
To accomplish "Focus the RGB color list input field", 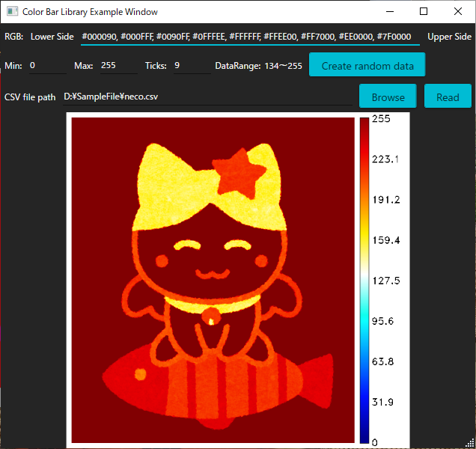I will (x=250, y=37).
